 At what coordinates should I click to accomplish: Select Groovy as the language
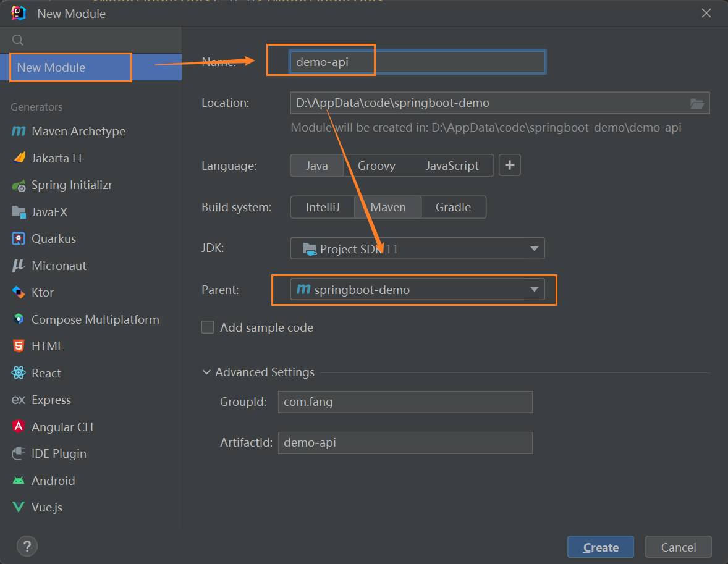click(376, 166)
